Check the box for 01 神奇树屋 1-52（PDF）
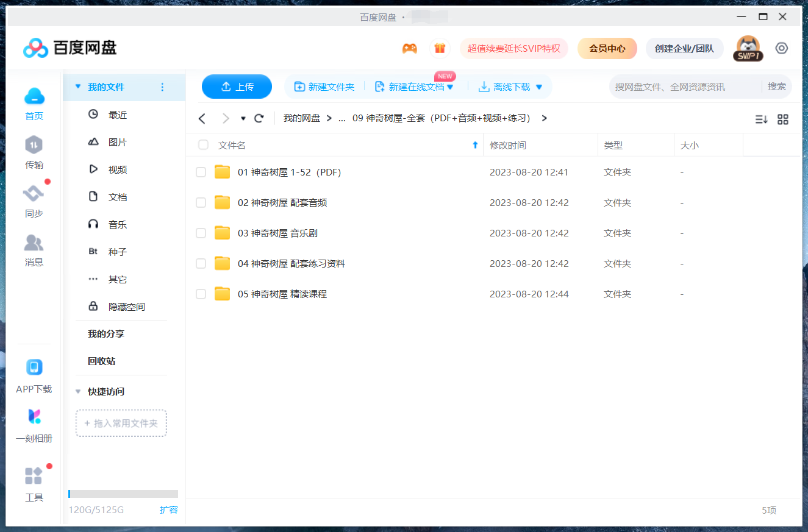The image size is (808, 532). [201, 172]
